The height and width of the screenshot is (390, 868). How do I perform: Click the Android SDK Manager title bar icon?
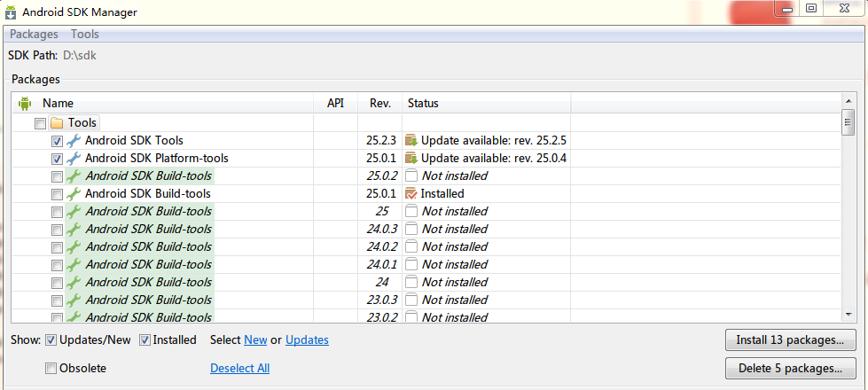[x=11, y=12]
